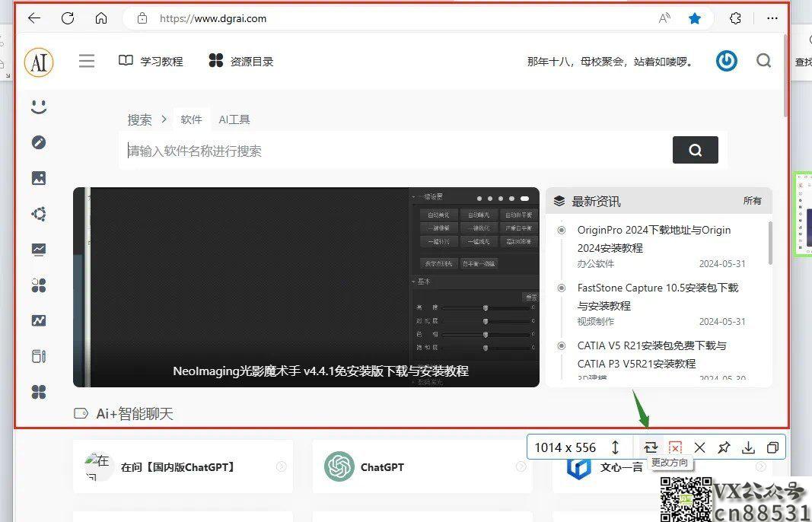Select the books and pencil sidebar icon

(39, 356)
